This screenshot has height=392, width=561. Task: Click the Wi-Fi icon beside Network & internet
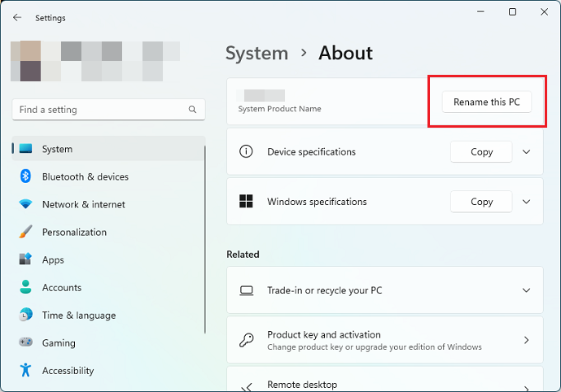(25, 204)
